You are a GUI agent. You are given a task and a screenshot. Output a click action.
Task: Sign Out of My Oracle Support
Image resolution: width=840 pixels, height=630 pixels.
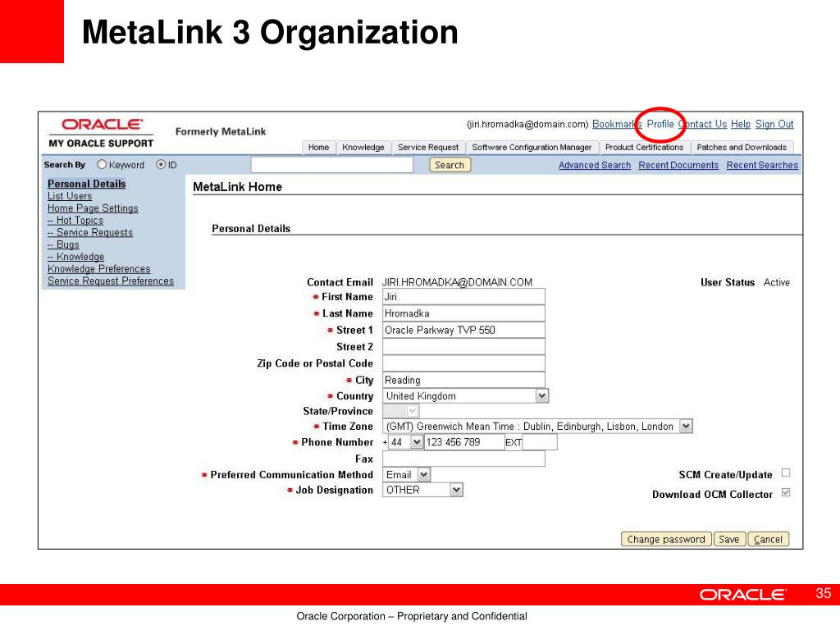pos(774,125)
